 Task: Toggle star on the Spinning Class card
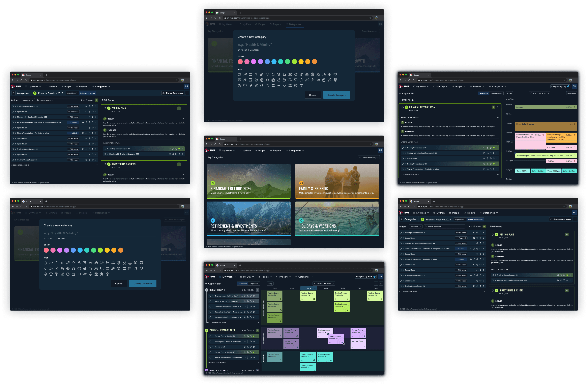click(x=364, y=347)
